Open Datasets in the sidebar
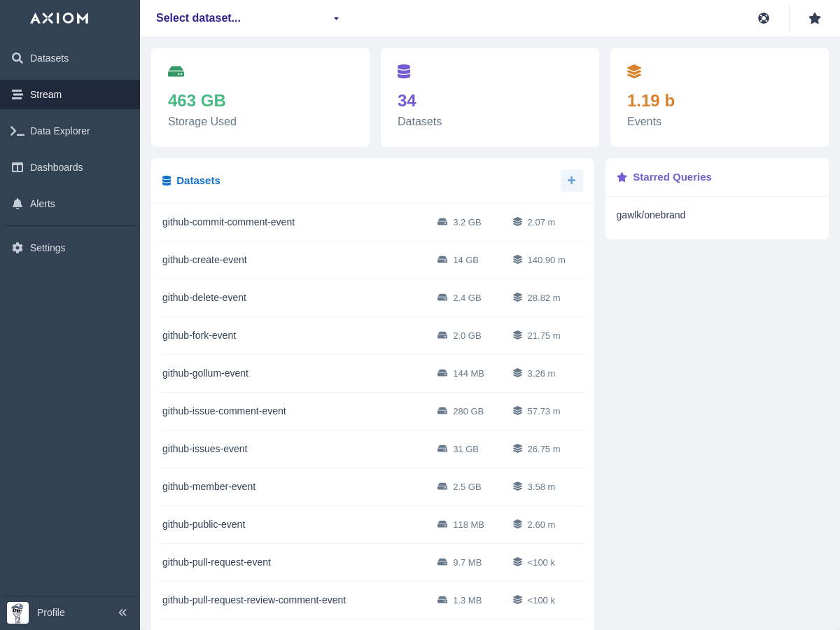Image resolution: width=840 pixels, height=630 pixels. (x=49, y=58)
